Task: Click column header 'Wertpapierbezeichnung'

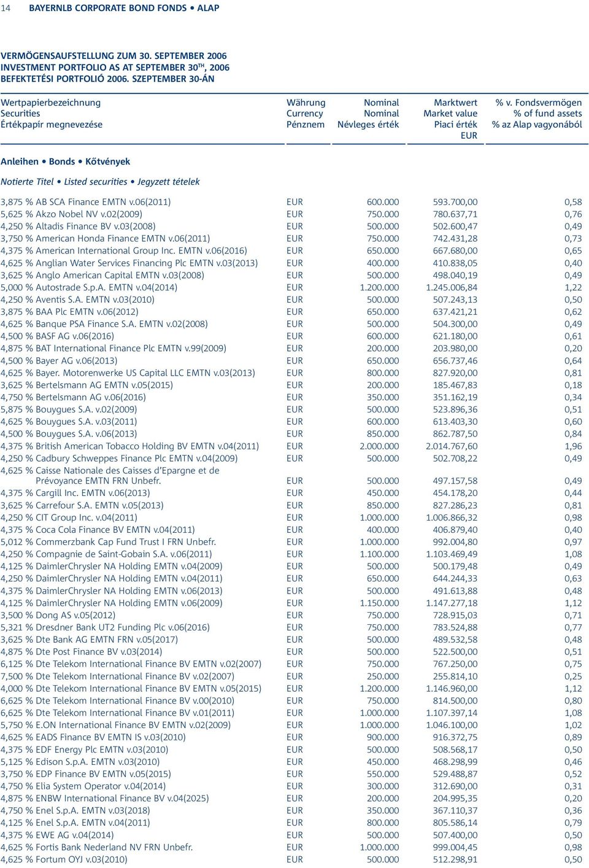Action: [50, 103]
